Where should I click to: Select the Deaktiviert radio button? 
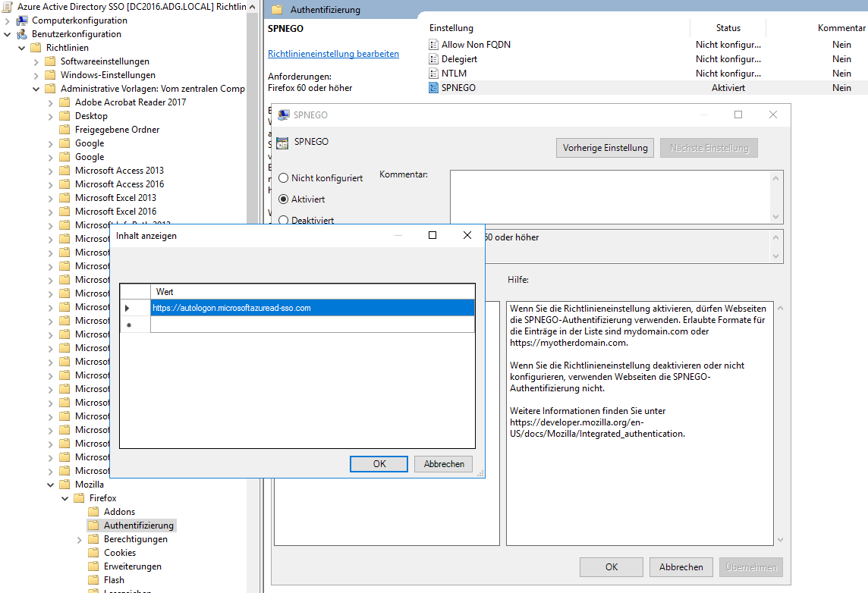pyautogui.click(x=284, y=220)
